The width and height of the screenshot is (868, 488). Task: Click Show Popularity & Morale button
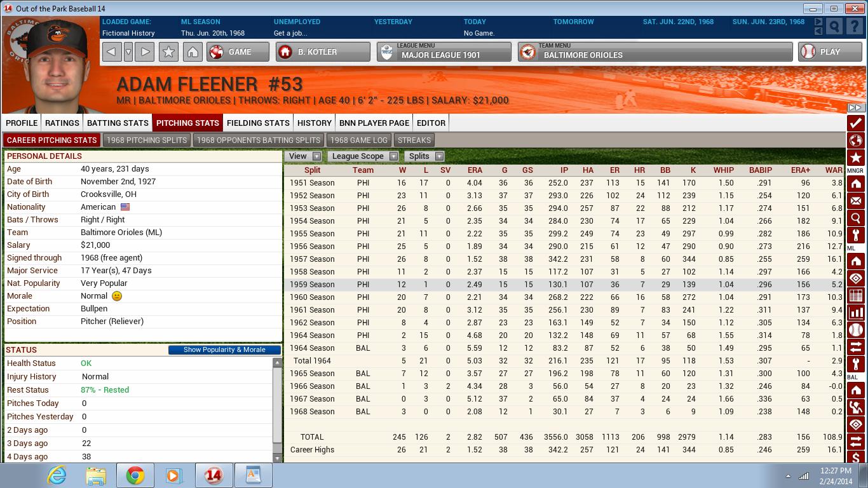(224, 349)
